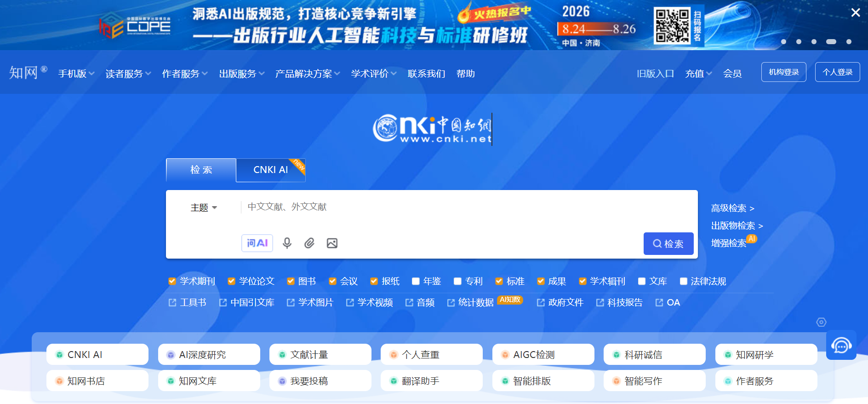This screenshot has width=868, height=404.
Task: Open the 政府文件 external link
Action: click(x=560, y=302)
